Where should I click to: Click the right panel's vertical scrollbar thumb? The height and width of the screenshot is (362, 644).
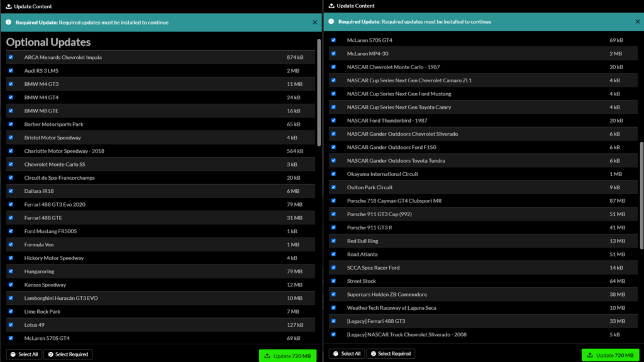(x=641, y=195)
